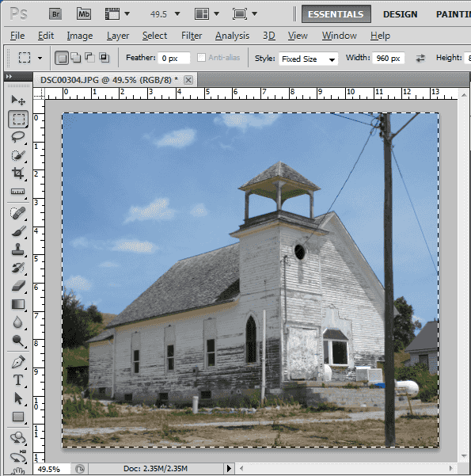This screenshot has height=476, width=471.
Task: Open the Analysis menu
Action: [x=232, y=36]
